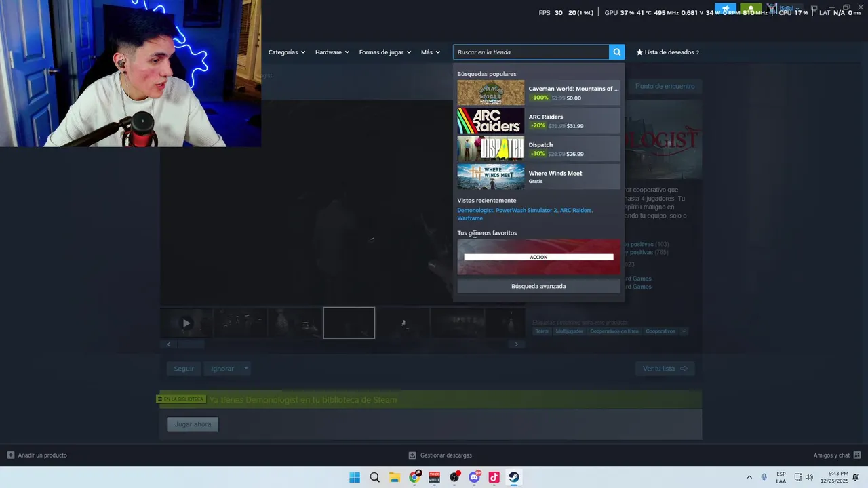
Task: Open recently viewed PowerWash Simulator 2 link
Action: [x=526, y=210]
